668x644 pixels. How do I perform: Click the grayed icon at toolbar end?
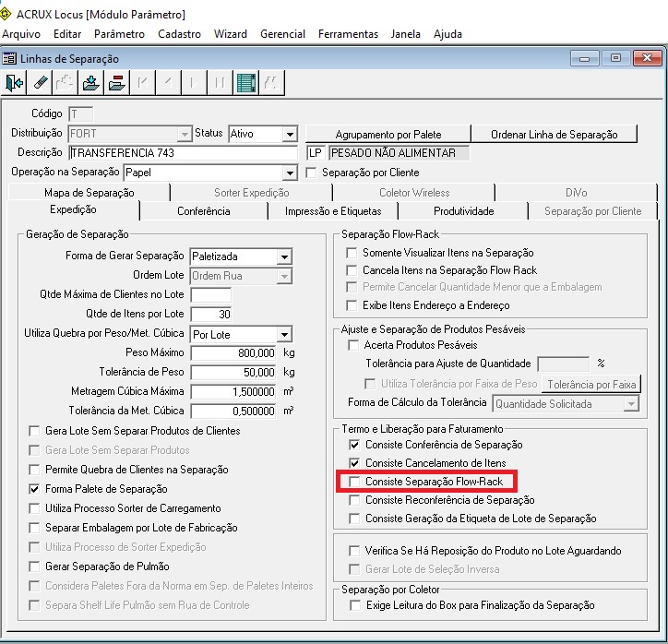(x=271, y=83)
